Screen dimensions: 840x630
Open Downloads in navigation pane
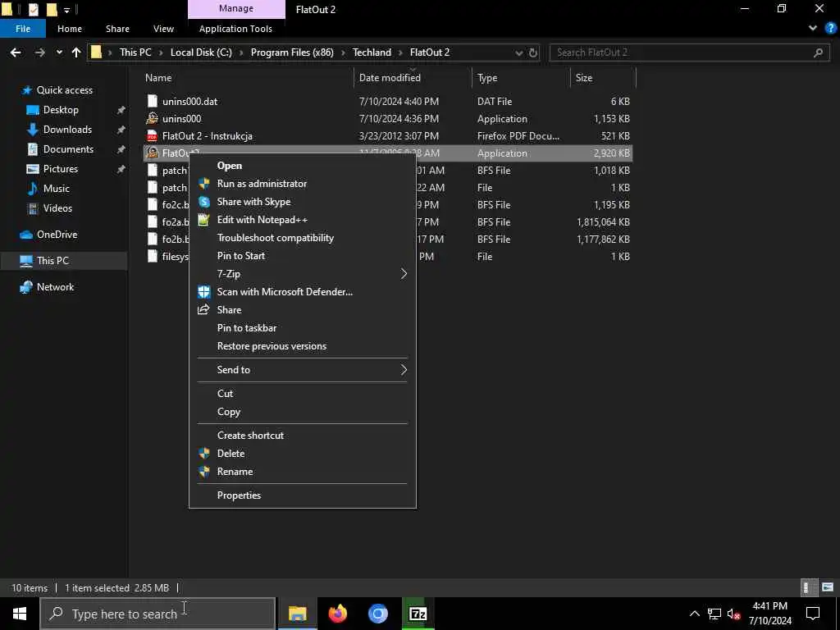pyautogui.click(x=67, y=130)
